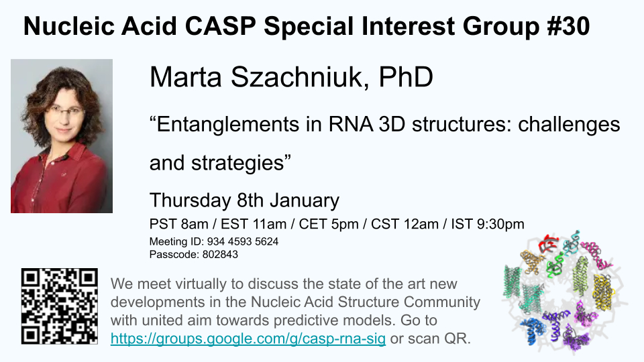Click the talk title line starting "Entanglements in RNA"
Image resolution: width=644 pixels, height=362 pixels.
pyautogui.click(x=384, y=124)
